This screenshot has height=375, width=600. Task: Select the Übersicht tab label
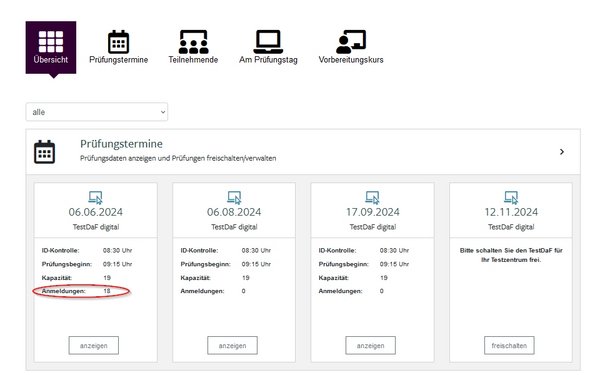pos(51,60)
